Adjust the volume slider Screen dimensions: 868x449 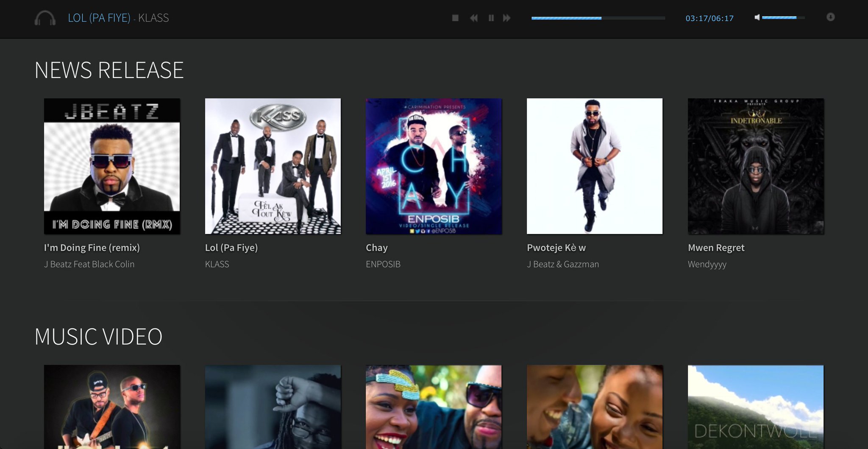[x=783, y=17]
